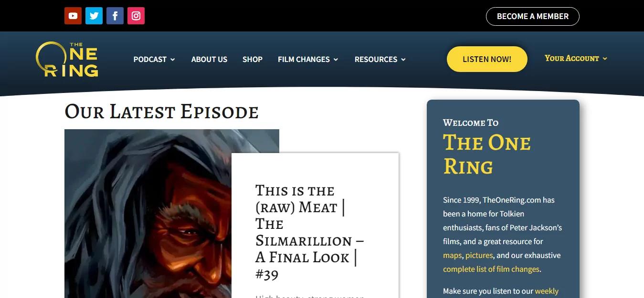Expand the Resources dropdown chevron

(x=403, y=60)
